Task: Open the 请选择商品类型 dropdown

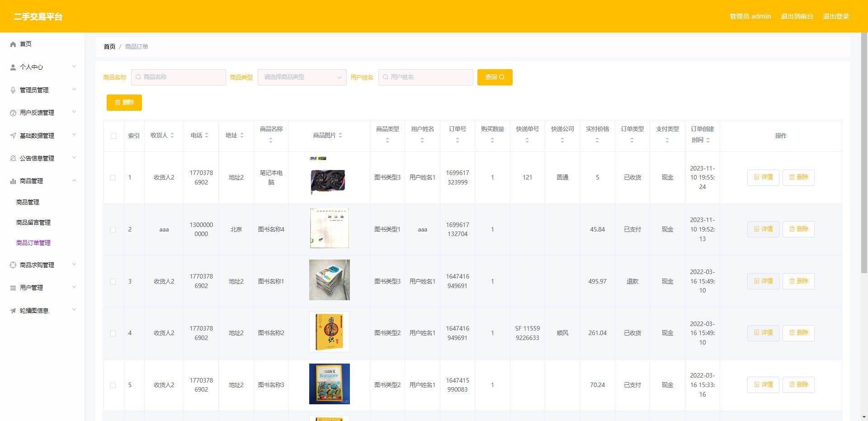Action: coord(302,77)
